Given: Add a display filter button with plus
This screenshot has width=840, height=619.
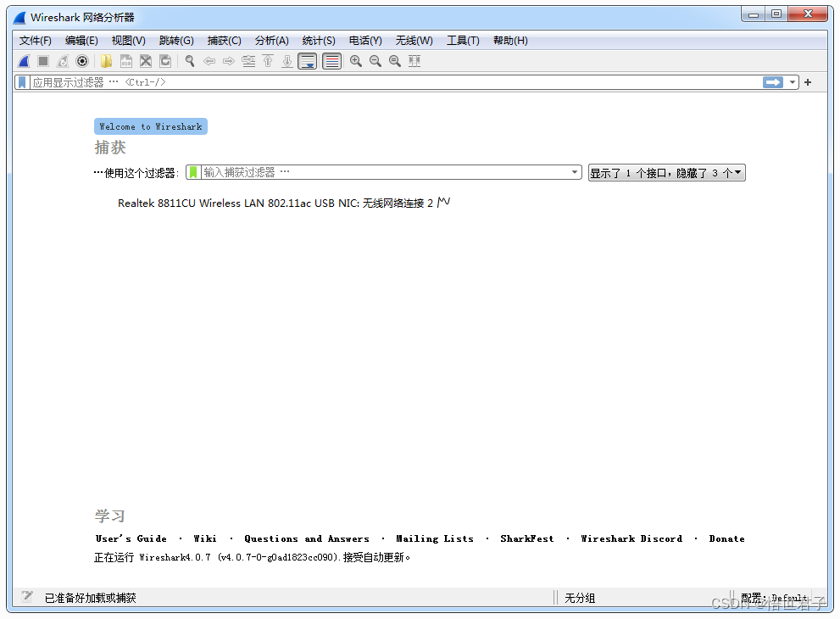Looking at the screenshot, I should (x=808, y=82).
